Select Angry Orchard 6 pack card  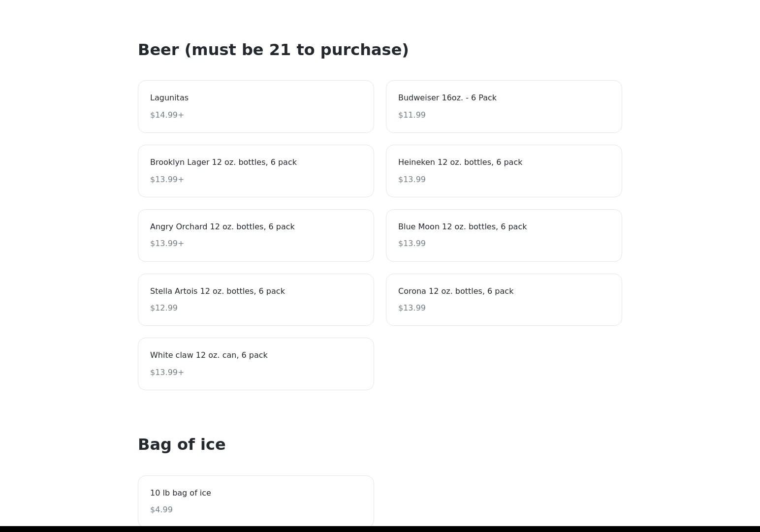(x=222, y=227)
